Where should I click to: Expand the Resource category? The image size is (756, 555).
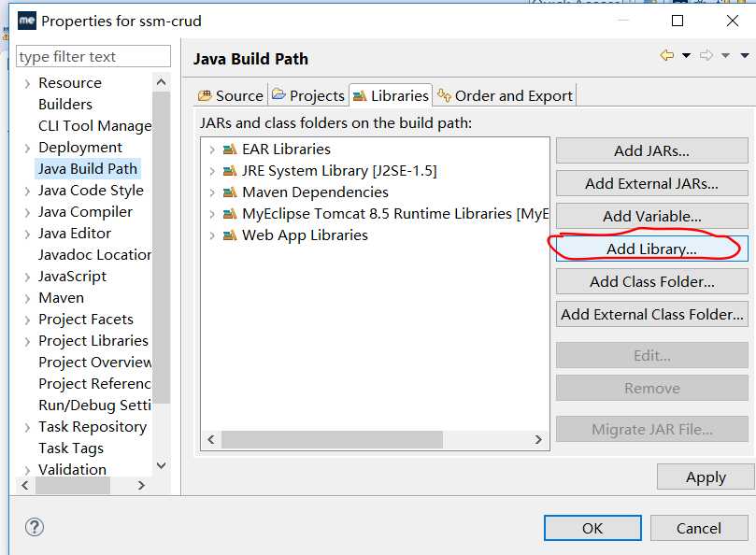[x=27, y=83]
